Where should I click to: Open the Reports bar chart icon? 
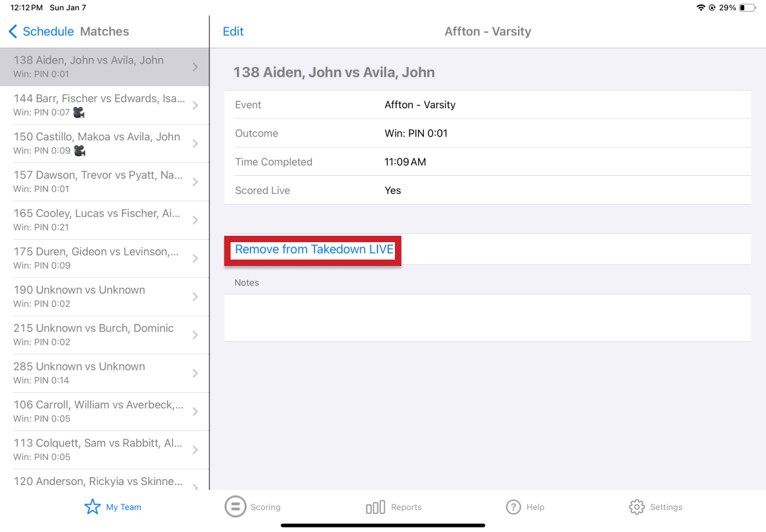[375, 507]
